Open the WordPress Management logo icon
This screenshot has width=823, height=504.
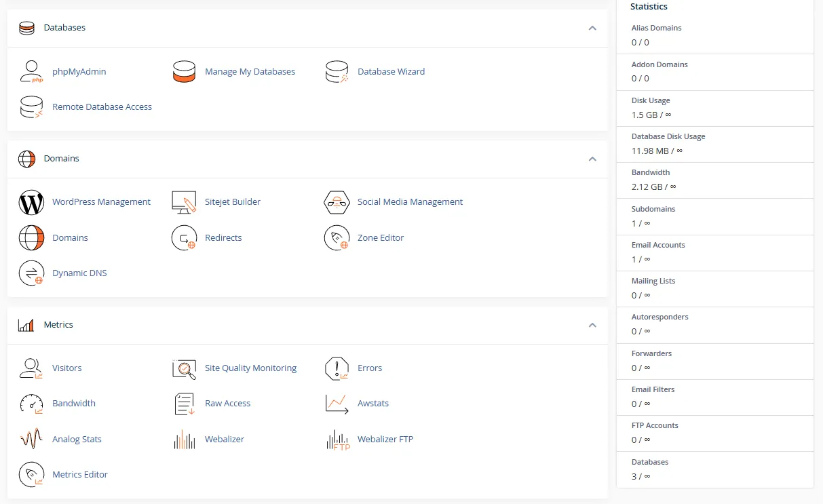31,202
